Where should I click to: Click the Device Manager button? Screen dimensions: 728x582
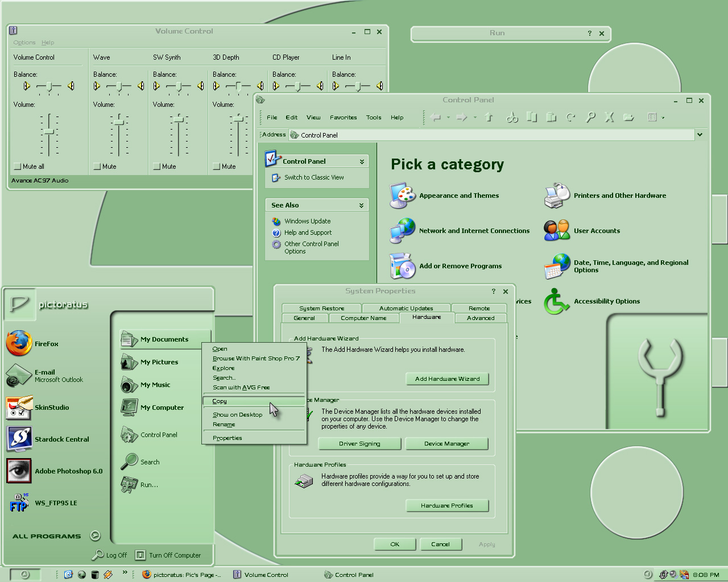tap(446, 443)
